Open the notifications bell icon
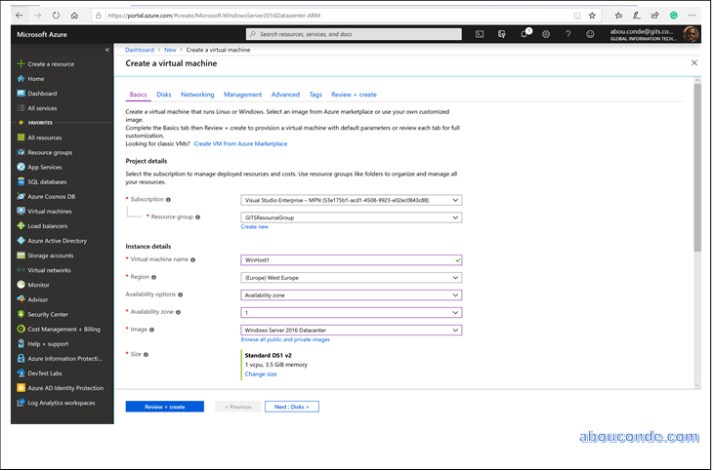Screen dimensions: 714x471 pos(524,34)
